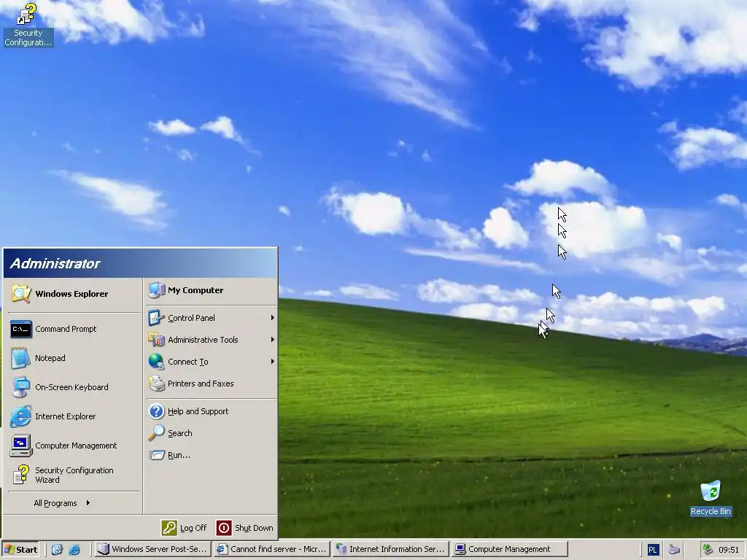Choose All Programs in Start menu
The image size is (747, 560).
click(x=62, y=503)
